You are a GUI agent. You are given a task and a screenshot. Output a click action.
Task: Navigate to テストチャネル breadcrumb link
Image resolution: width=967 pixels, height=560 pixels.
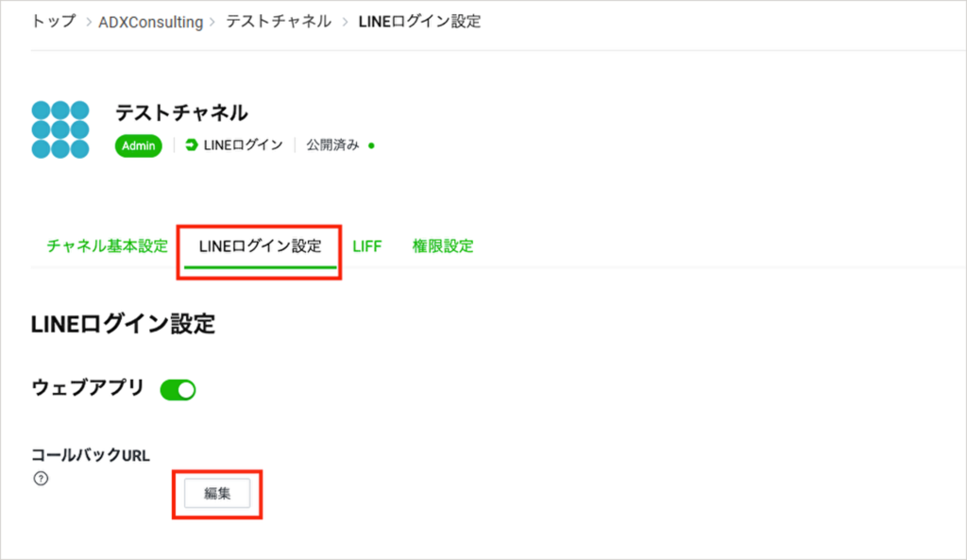pos(279,21)
